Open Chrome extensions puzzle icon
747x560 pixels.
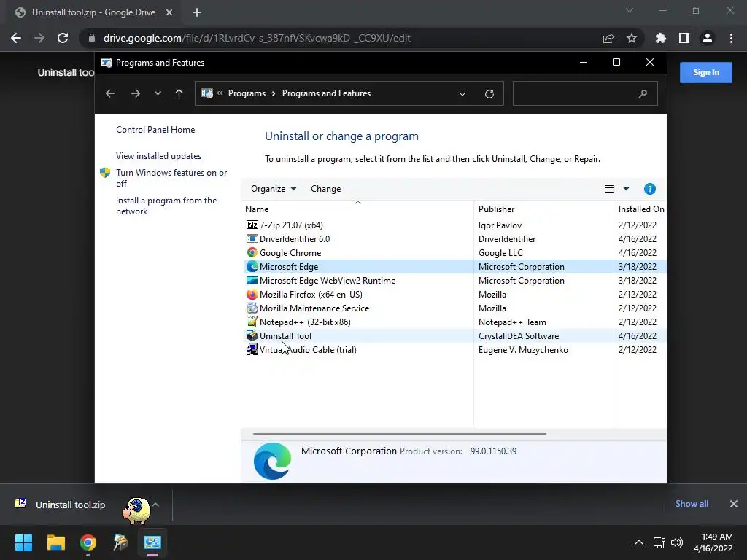point(660,38)
